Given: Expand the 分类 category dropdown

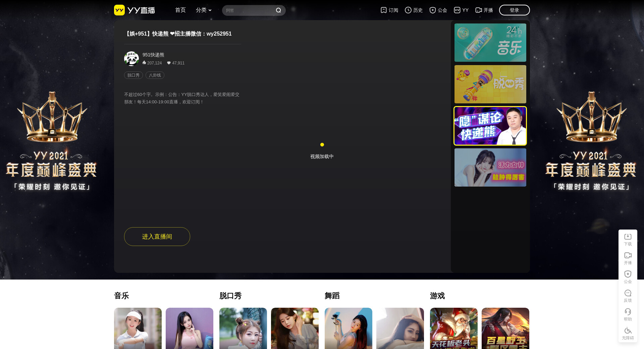Looking at the screenshot, I should point(204,10).
